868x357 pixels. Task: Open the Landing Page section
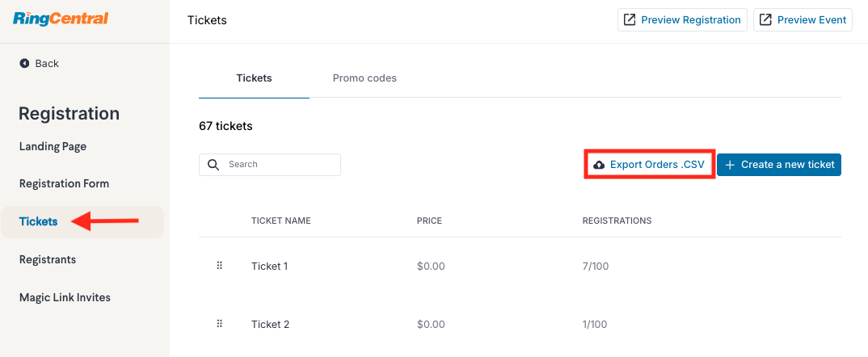click(53, 147)
